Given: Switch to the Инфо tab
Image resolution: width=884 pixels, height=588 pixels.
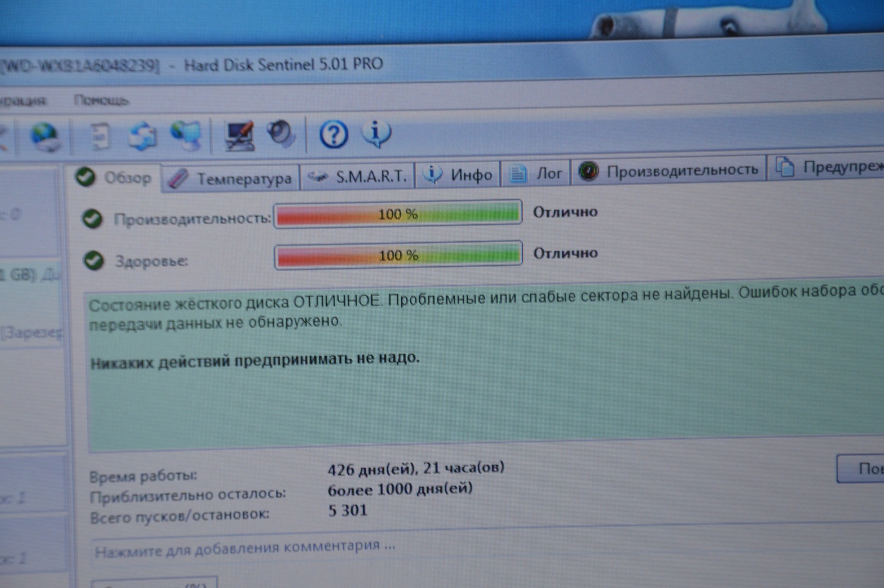Looking at the screenshot, I should tap(458, 174).
